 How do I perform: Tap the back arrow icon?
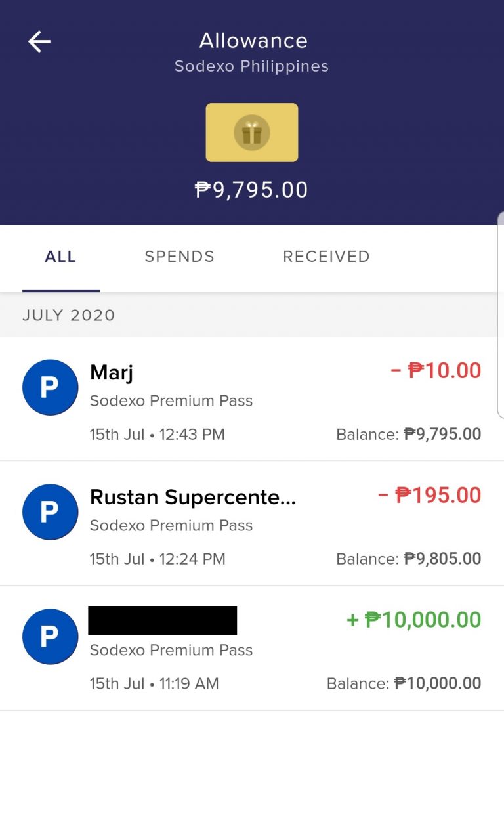[x=39, y=42]
